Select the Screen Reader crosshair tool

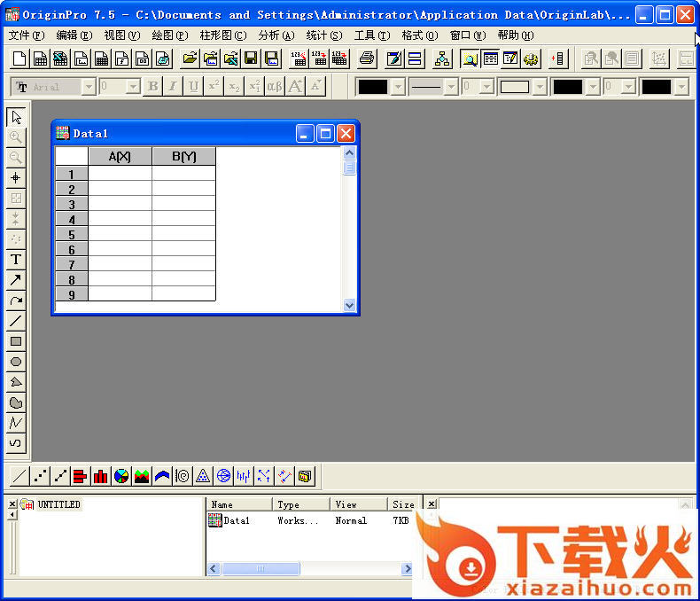(x=16, y=177)
